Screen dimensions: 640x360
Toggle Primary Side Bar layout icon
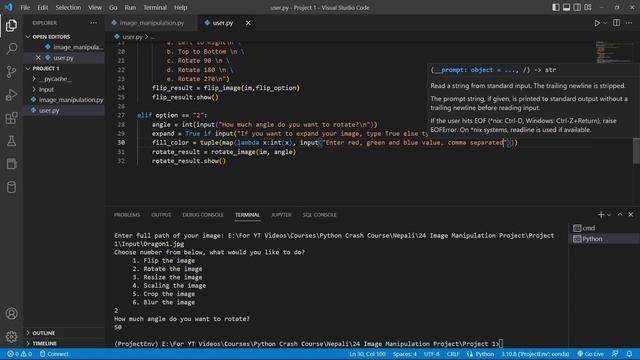point(556,7)
